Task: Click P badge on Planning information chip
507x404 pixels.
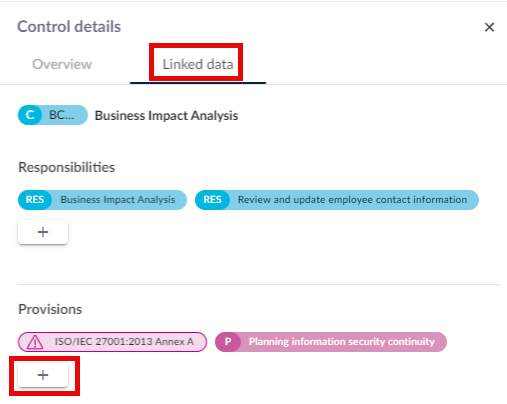Action: tap(228, 342)
